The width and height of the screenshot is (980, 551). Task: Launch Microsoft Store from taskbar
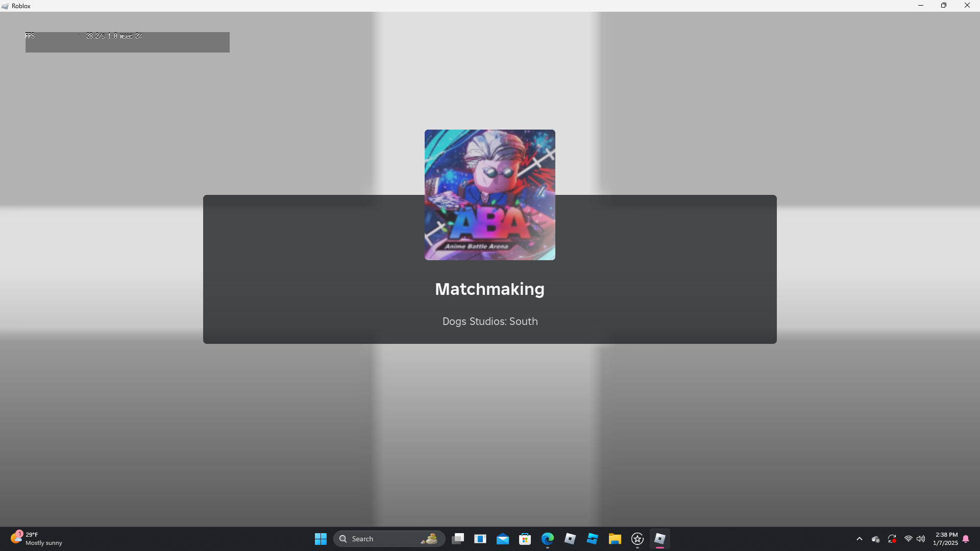(525, 539)
